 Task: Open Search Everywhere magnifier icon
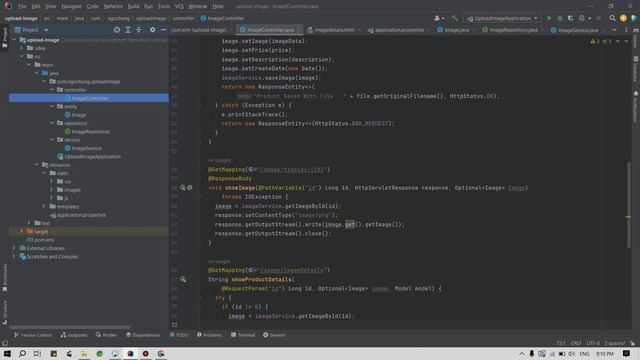[x=612, y=18]
